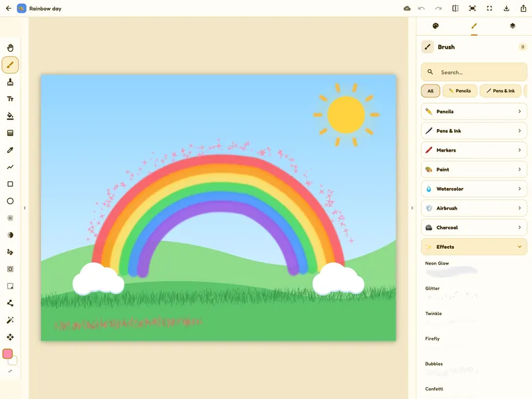Expand the Charcoal brush category
This screenshot has width=532, height=399.
[x=474, y=227]
